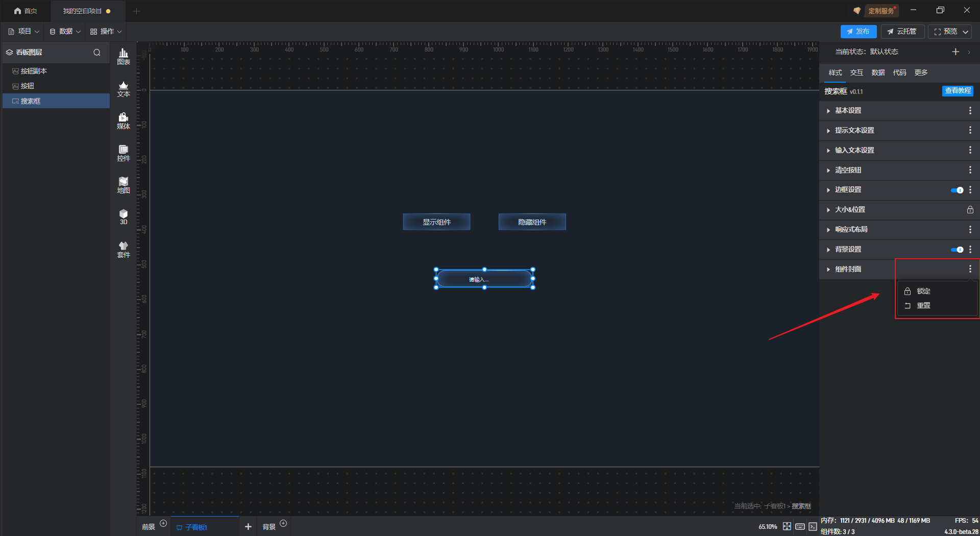Open more options for 提示文本设置
This screenshot has height=536, width=980.
click(x=970, y=130)
